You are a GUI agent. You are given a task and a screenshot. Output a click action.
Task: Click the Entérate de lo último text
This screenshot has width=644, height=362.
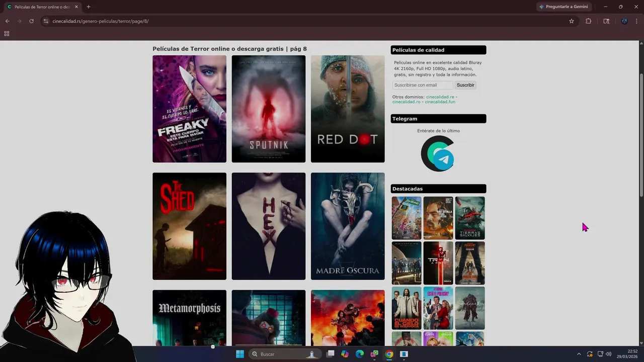(438, 131)
